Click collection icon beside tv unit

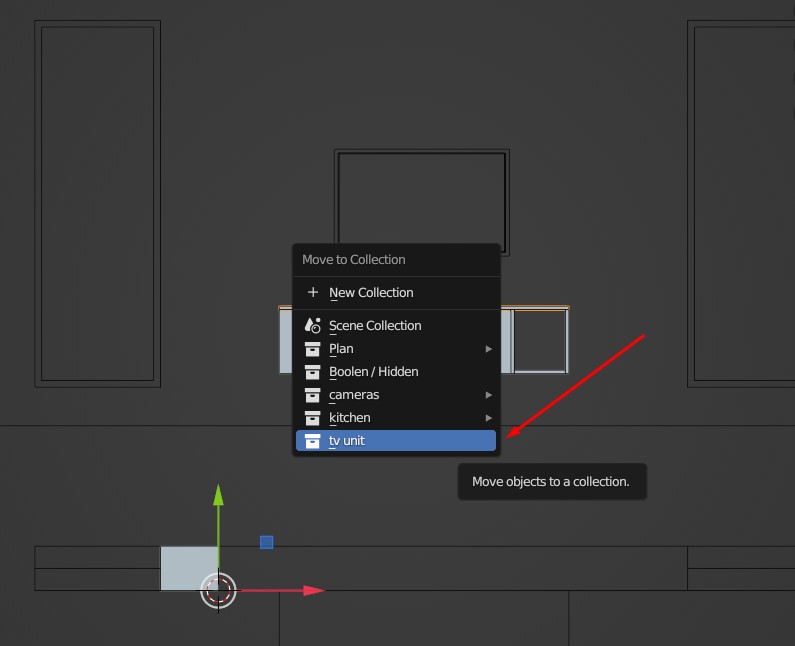coord(312,441)
